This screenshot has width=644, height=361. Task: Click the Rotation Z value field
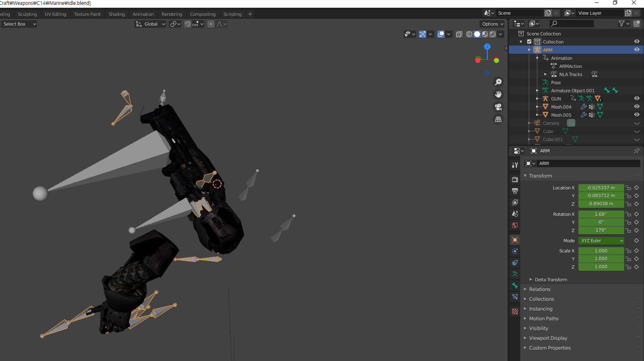(601, 230)
